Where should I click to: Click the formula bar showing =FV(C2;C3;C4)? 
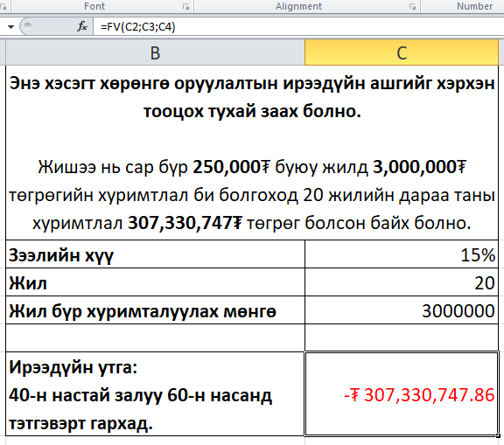[298, 26]
